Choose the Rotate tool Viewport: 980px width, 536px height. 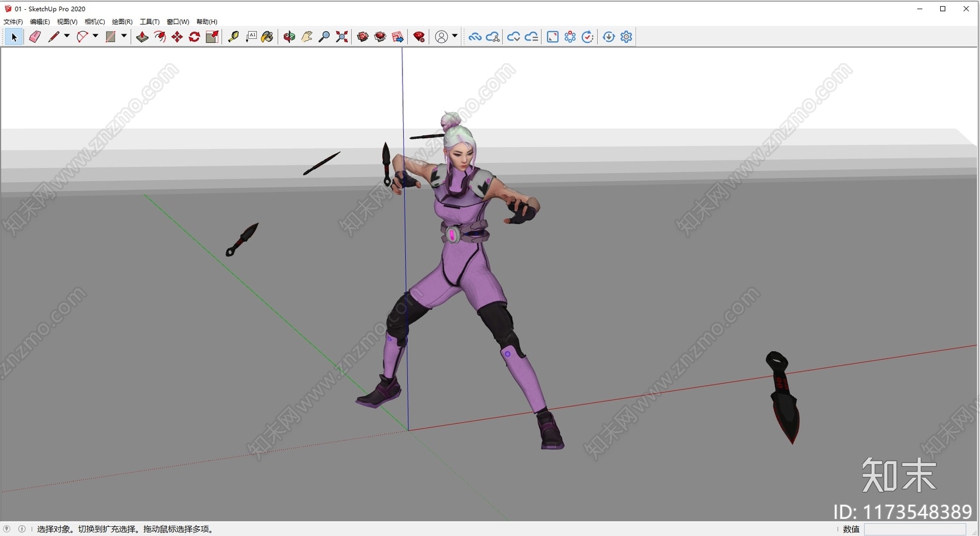[x=195, y=37]
